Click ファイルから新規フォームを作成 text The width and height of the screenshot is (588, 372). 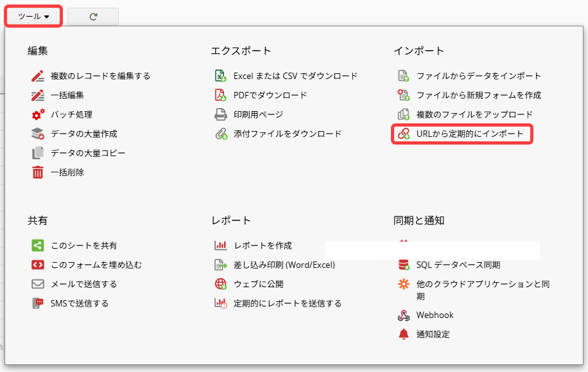pyautogui.click(x=479, y=95)
